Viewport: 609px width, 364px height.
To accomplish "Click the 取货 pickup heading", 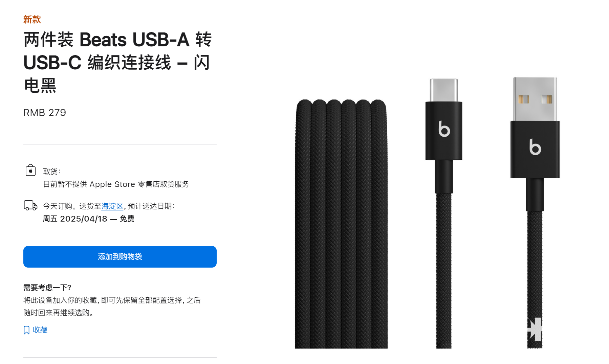I will coord(52,172).
